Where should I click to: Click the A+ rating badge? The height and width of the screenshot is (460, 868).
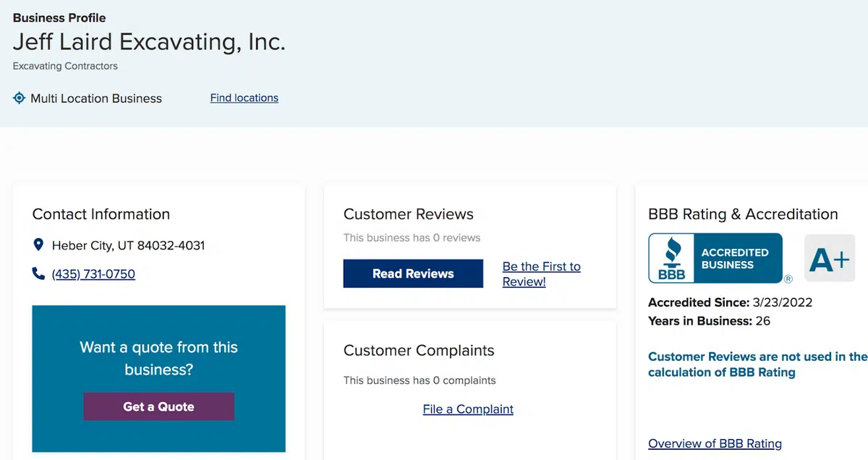(x=830, y=258)
